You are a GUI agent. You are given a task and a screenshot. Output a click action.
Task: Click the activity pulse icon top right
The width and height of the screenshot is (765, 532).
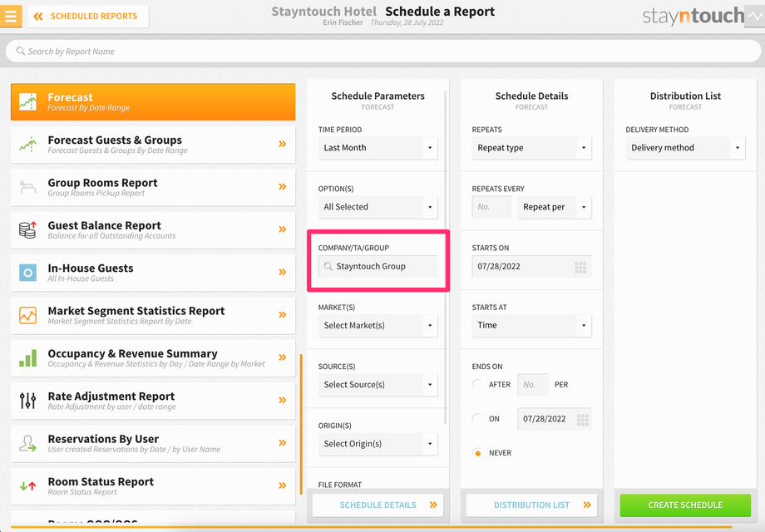click(x=755, y=16)
